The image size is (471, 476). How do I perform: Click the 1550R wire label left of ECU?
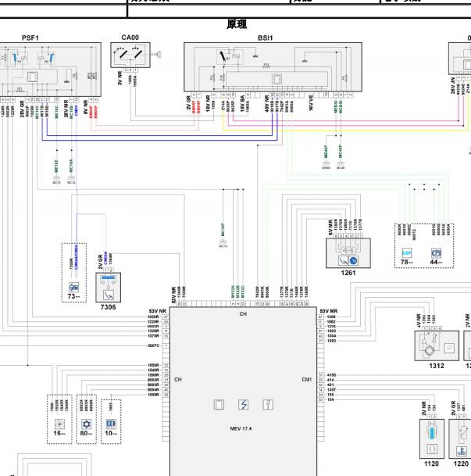pyautogui.click(x=153, y=365)
